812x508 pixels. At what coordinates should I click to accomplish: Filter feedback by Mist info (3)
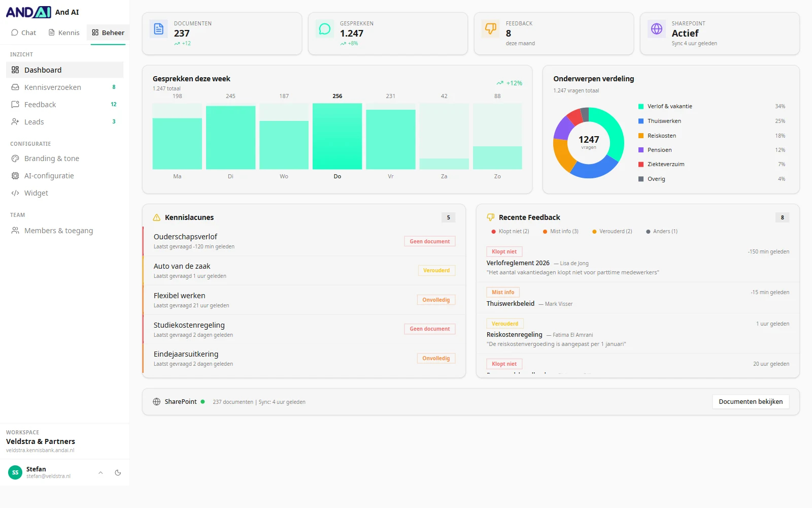[x=561, y=232]
